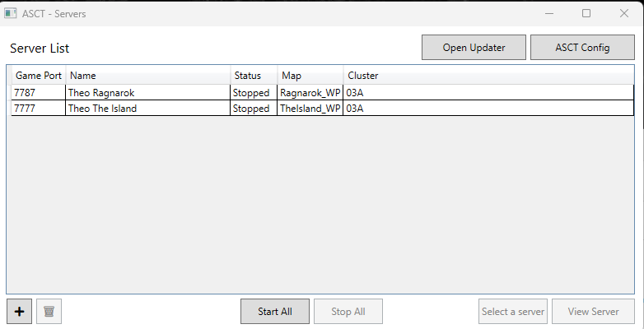Click the TheIsland_WP map cell

(310, 109)
